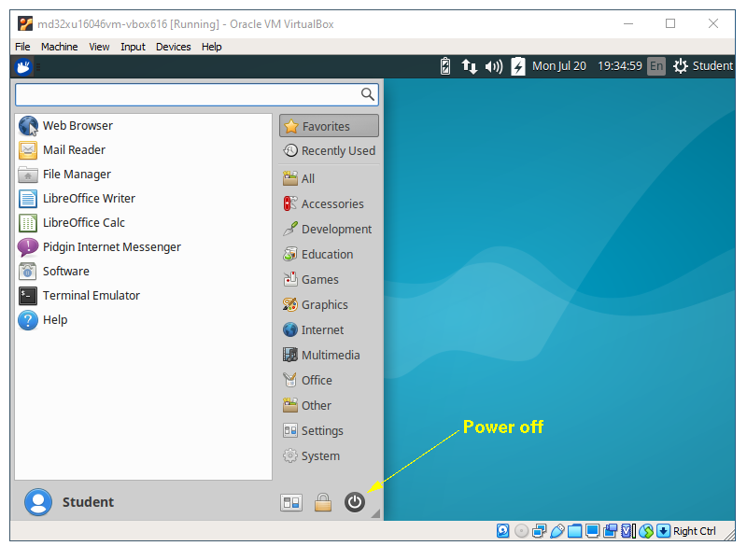
Task: Click the application search field
Action: point(188,94)
